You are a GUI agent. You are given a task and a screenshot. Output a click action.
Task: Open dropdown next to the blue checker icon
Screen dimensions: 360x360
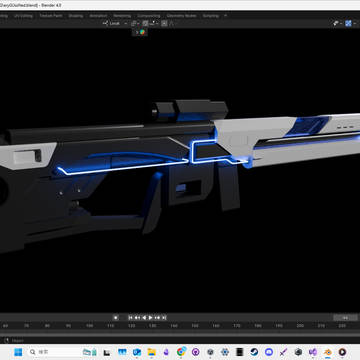pos(356,23)
